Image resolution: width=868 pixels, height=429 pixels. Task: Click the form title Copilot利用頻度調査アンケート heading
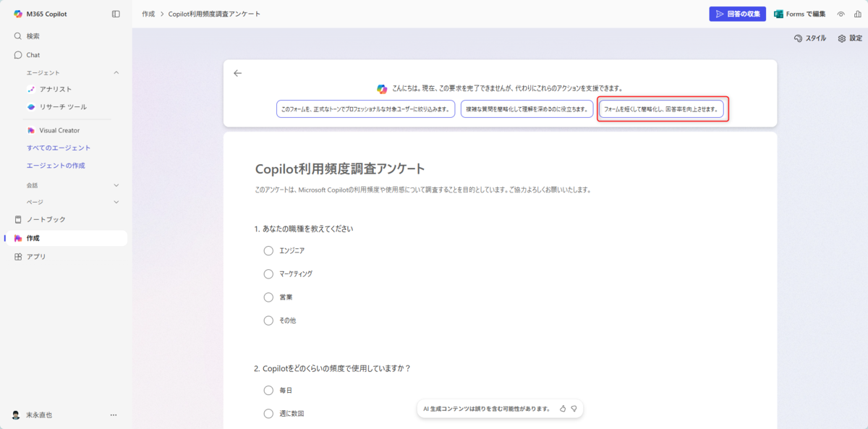pos(340,169)
